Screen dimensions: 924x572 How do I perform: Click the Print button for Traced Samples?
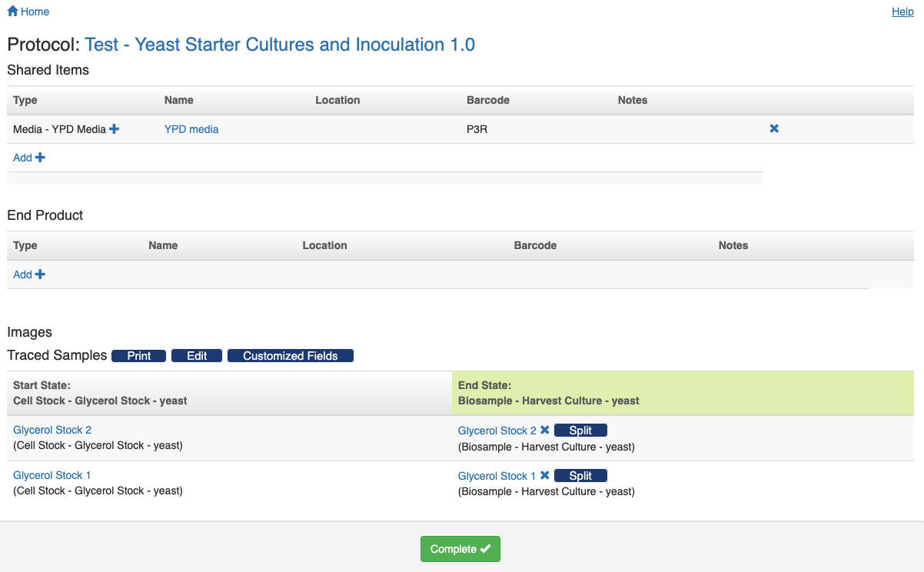pos(139,356)
